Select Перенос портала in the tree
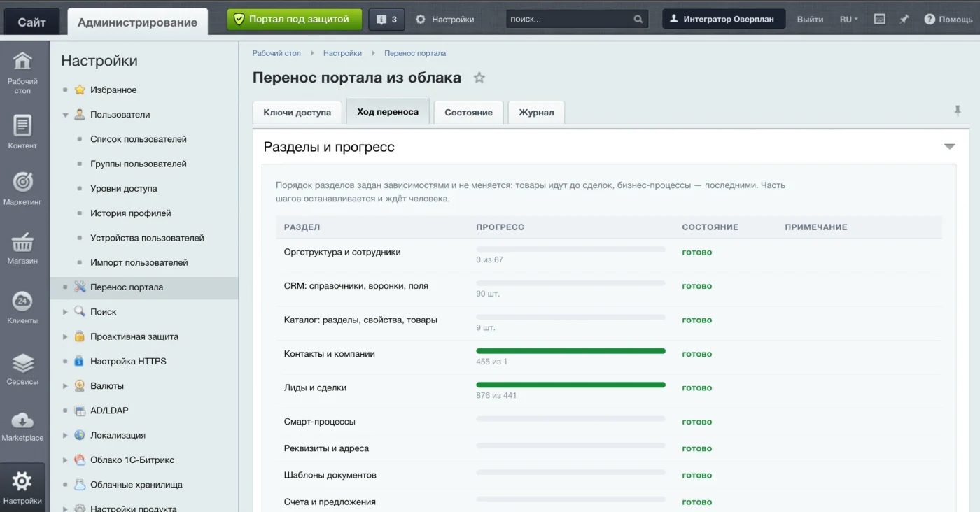 point(144,287)
